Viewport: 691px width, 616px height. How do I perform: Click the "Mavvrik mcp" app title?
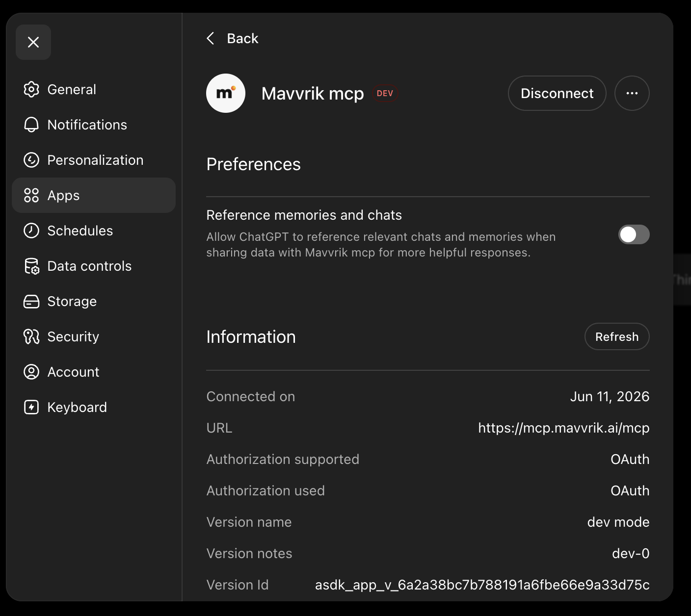coord(313,93)
